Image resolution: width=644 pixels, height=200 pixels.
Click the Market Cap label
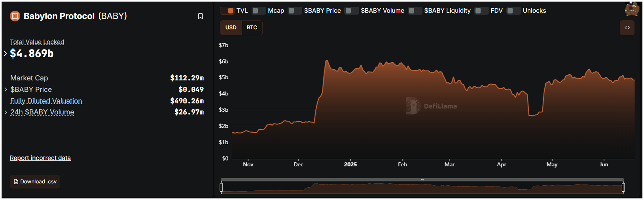pos(29,78)
